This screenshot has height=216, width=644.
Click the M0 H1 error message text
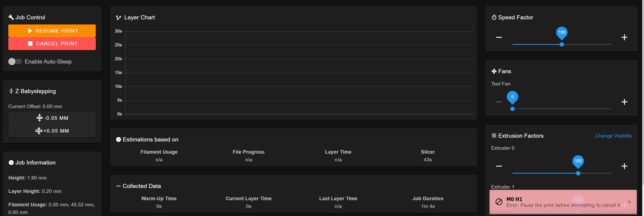(563, 205)
